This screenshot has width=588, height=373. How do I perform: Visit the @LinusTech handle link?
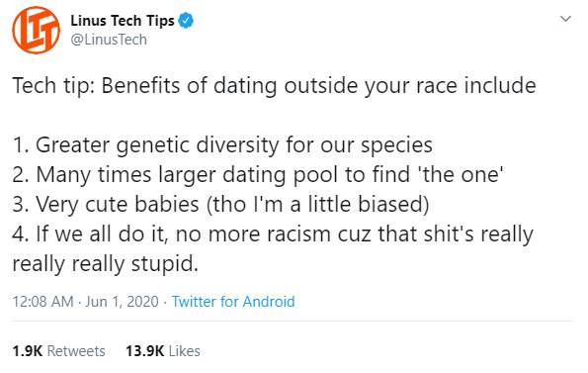coord(109,40)
